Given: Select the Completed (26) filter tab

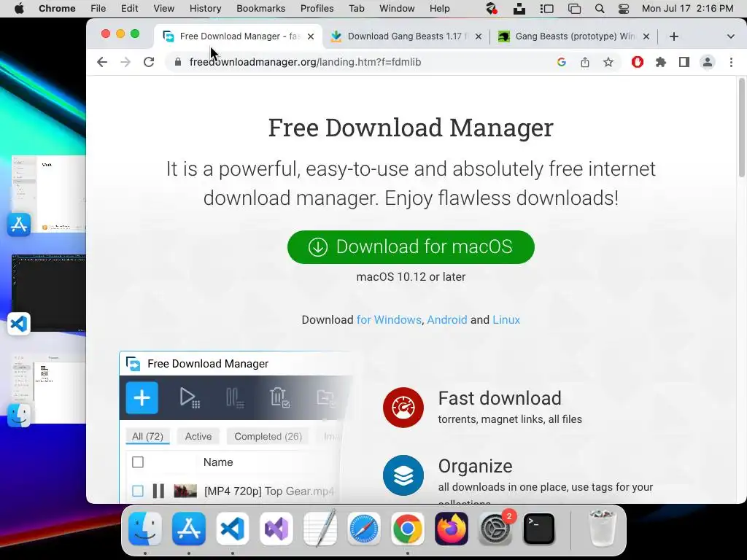Looking at the screenshot, I should pyautogui.click(x=268, y=436).
